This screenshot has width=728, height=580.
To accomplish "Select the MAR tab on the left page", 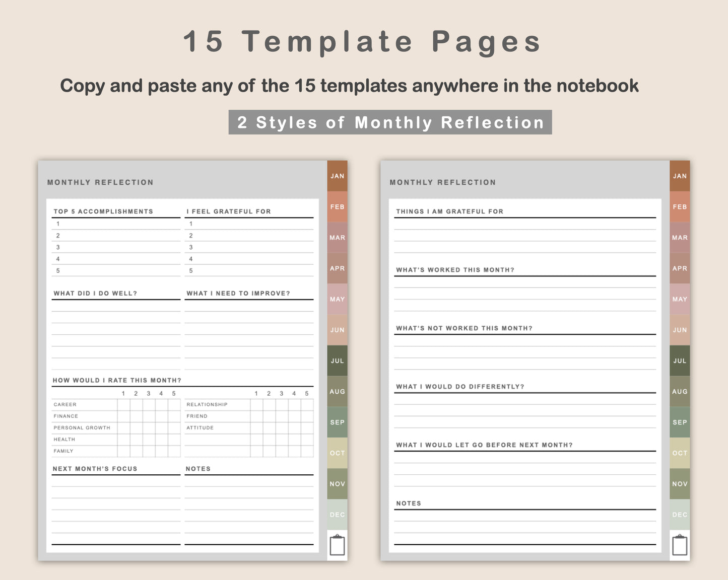I will (337, 238).
